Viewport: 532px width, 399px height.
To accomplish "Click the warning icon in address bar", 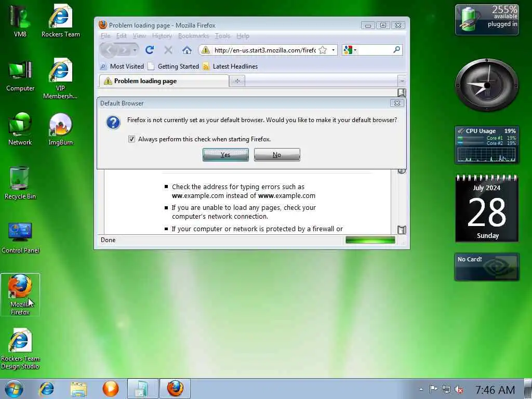I will (x=205, y=50).
